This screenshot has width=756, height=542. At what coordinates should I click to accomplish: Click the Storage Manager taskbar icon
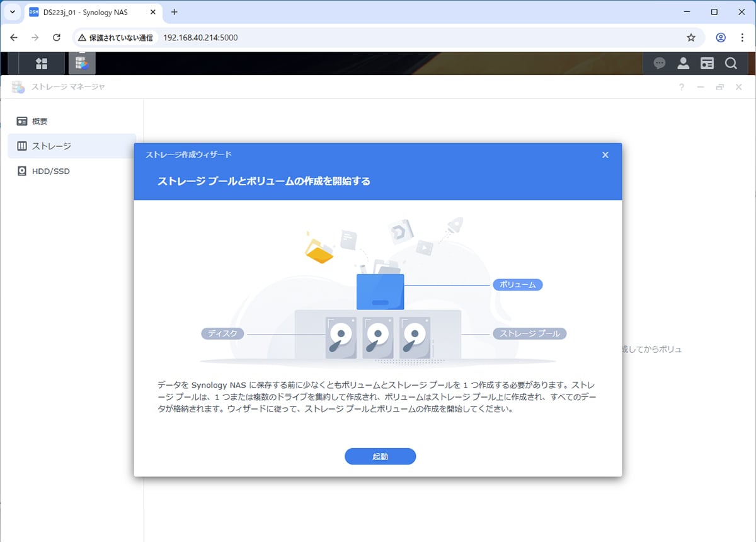(x=81, y=63)
